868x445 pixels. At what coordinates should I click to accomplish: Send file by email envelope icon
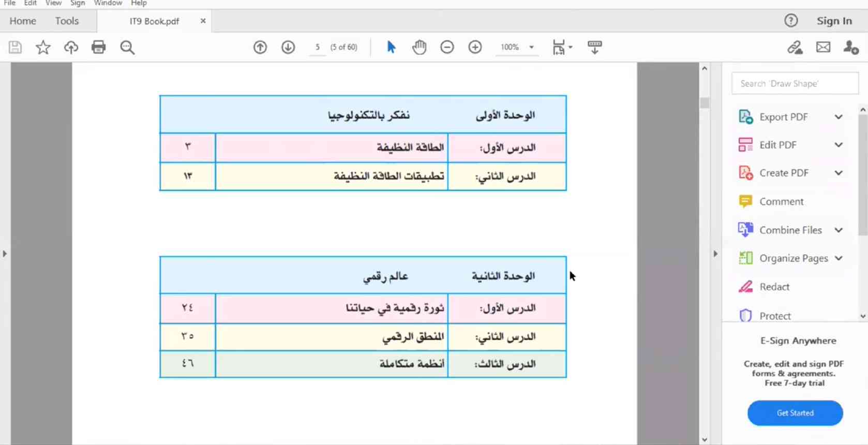pos(823,48)
